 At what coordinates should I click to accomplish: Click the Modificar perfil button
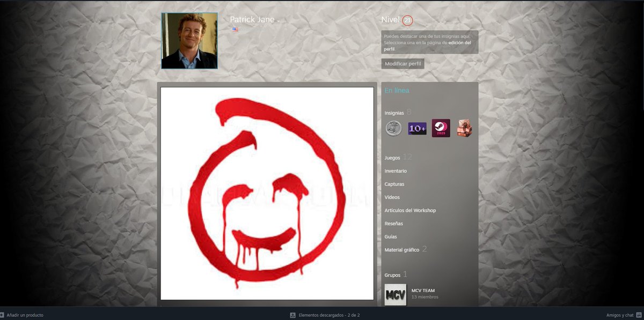(402, 64)
